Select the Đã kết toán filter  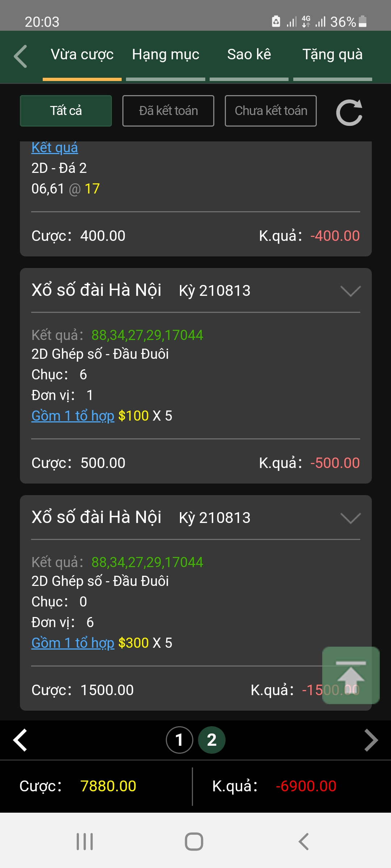(x=168, y=111)
